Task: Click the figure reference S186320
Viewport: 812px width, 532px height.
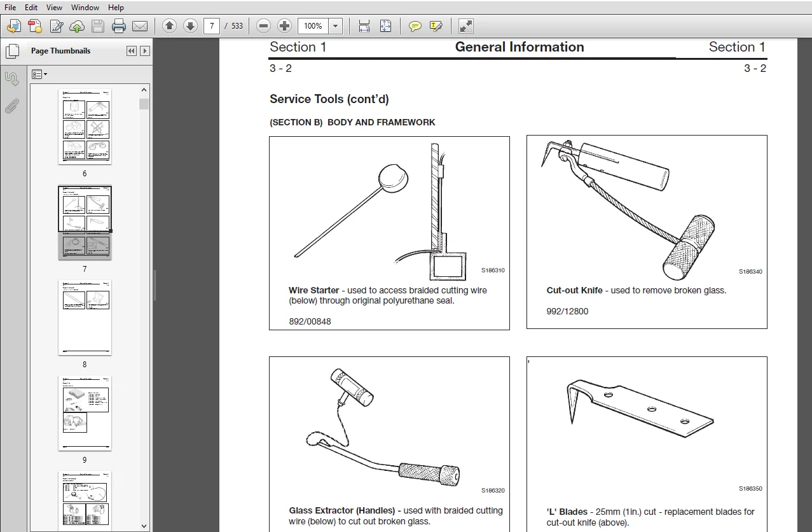Action: pyautogui.click(x=493, y=491)
